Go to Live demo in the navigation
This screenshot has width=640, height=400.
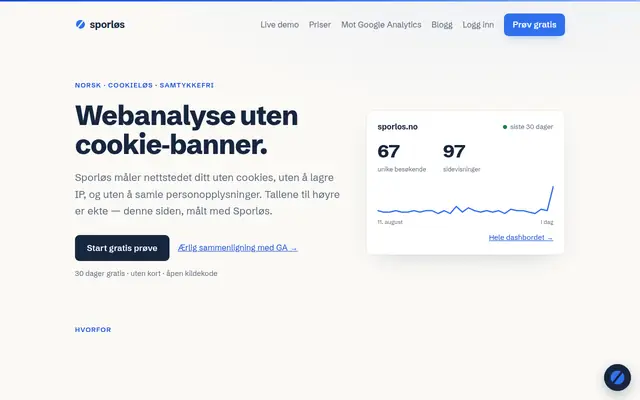pos(280,24)
